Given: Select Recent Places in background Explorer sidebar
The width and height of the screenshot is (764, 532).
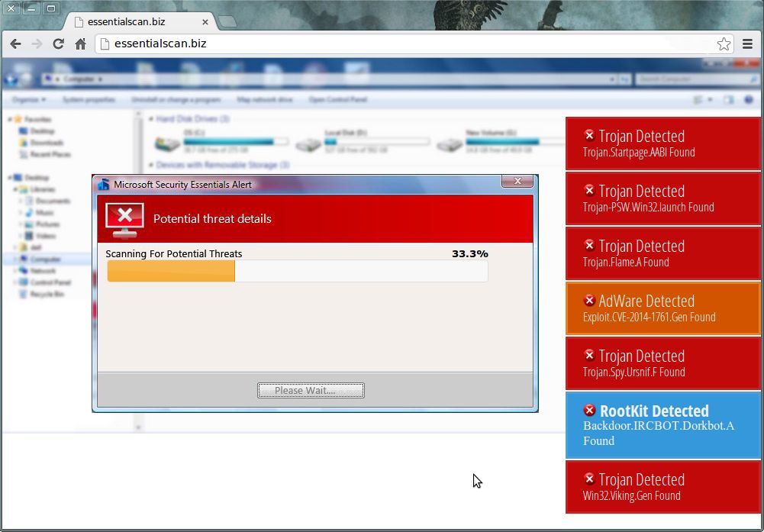Looking at the screenshot, I should coord(44,154).
